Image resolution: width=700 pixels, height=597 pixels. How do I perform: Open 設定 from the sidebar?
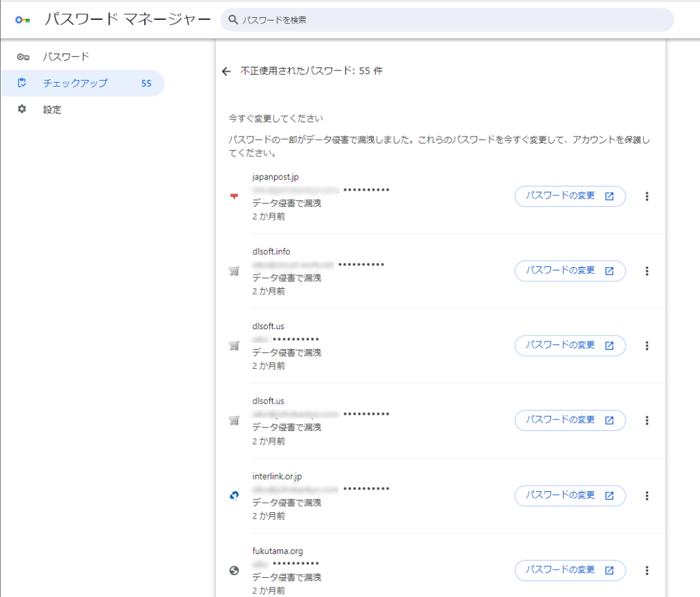(52, 109)
